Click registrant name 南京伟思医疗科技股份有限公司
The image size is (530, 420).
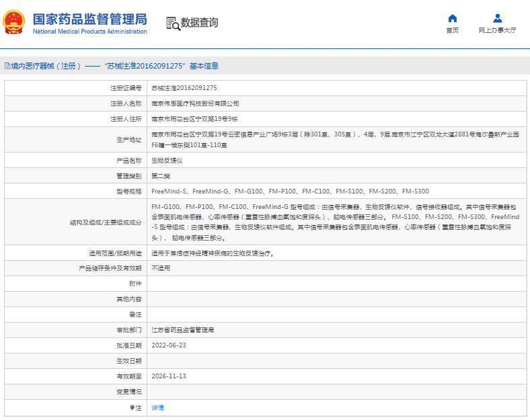[x=195, y=103]
